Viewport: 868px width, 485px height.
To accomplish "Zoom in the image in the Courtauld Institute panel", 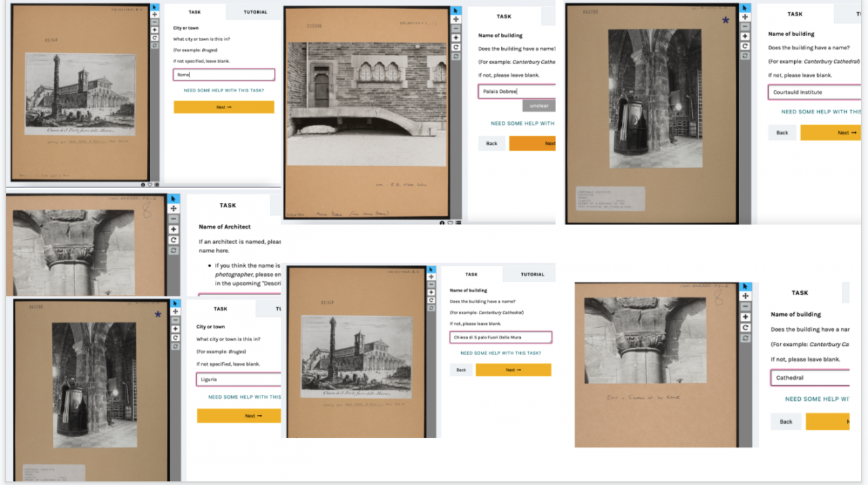I will point(745,36).
